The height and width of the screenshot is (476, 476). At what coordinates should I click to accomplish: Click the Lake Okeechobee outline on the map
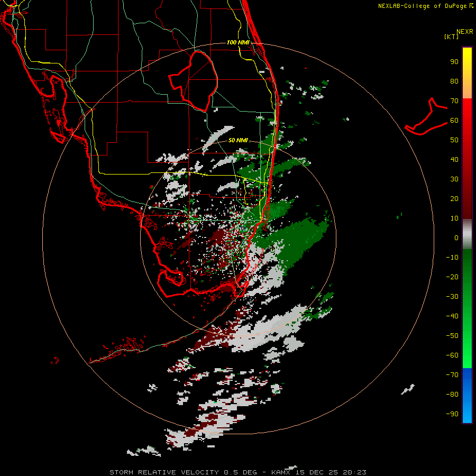click(x=194, y=81)
